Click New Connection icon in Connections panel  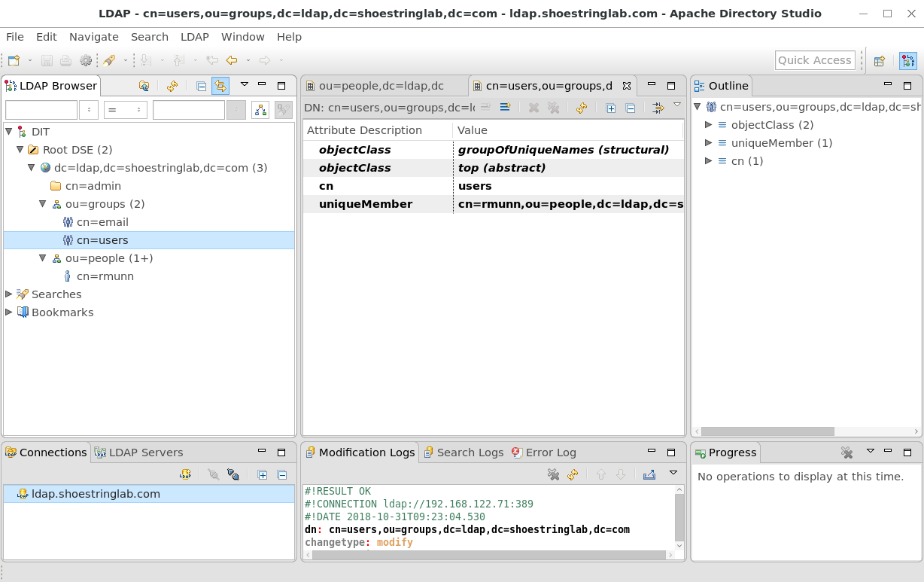coord(185,474)
